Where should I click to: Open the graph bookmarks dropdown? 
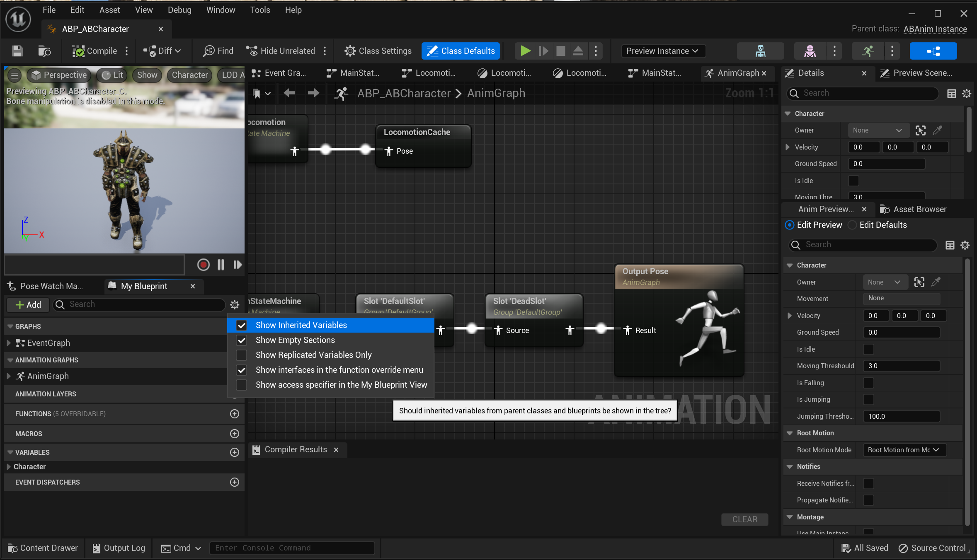click(x=262, y=94)
